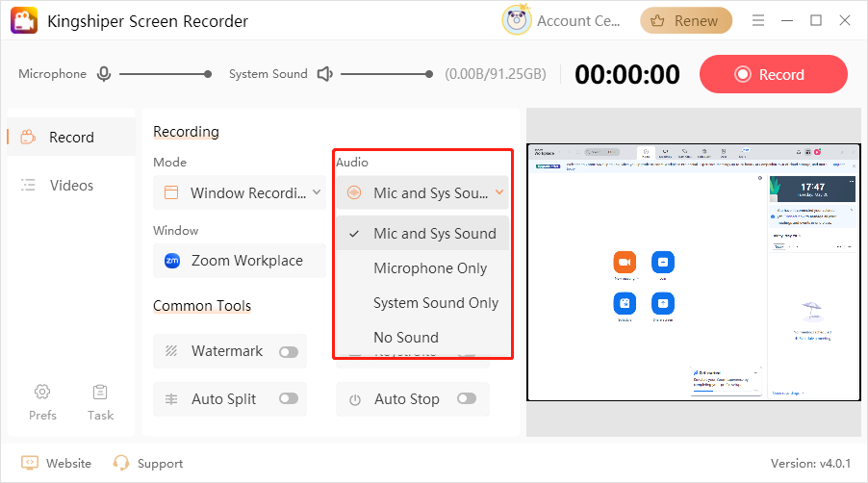
Task: Open the hamburger menu in title bar
Action: pos(758,20)
